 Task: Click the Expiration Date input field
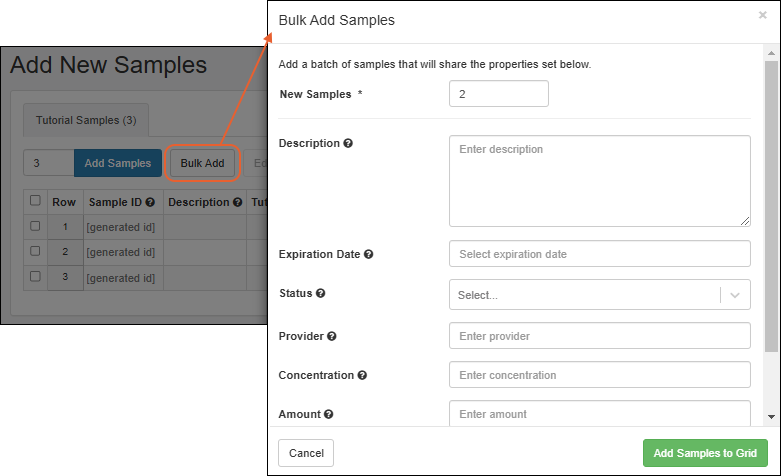tap(599, 254)
